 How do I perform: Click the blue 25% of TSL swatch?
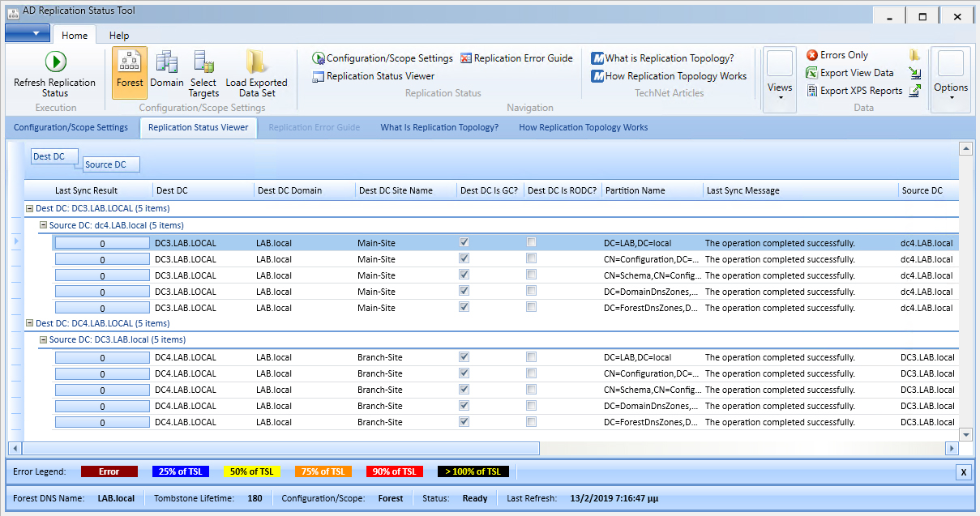click(x=182, y=471)
